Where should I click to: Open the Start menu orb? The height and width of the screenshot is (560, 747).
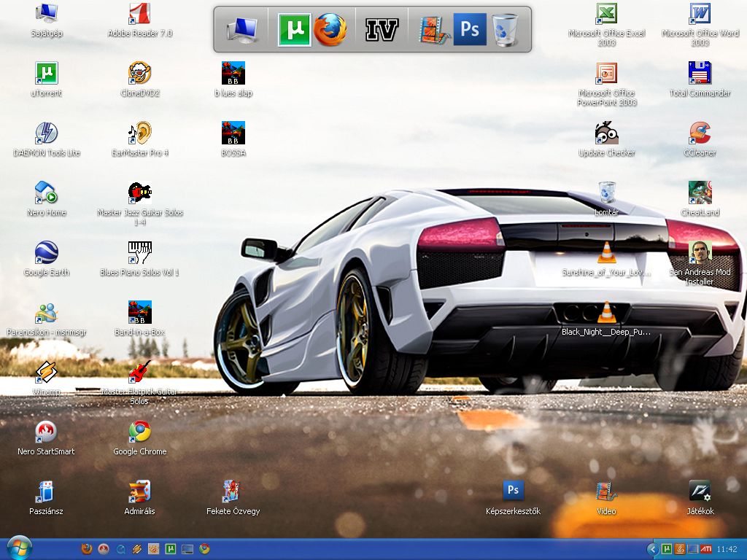pos(19,548)
